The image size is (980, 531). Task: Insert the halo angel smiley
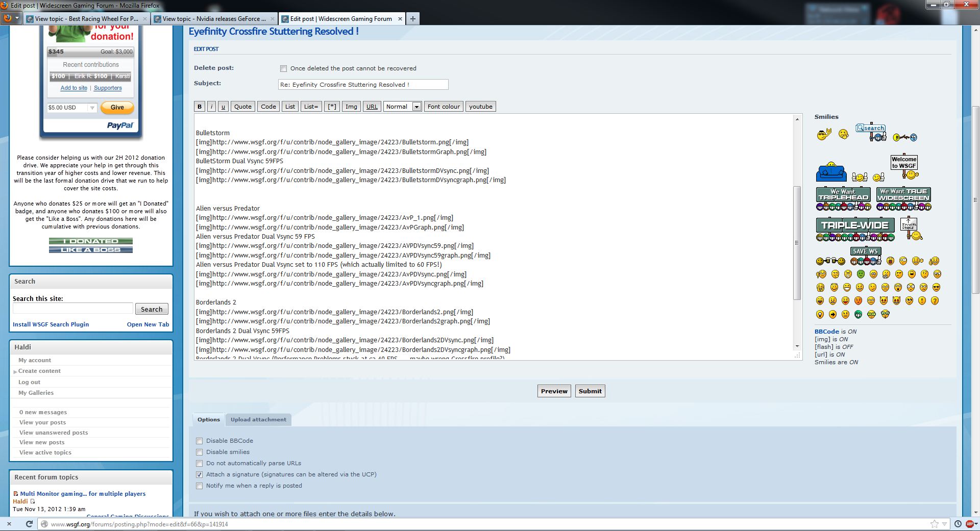pyautogui.click(x=834, y=287)
